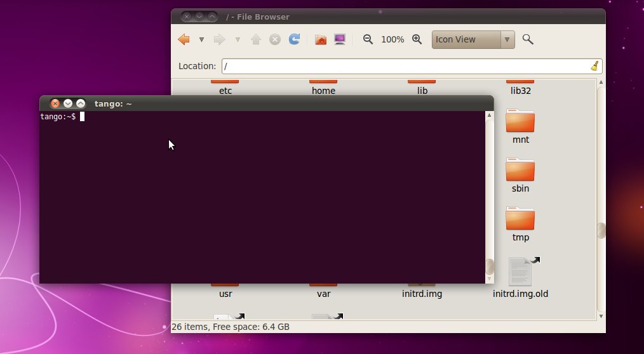This screenshot has height=354, width=644.
Task: Close the File Browser window
Action: pyautogui.click(x=187, y=16)
